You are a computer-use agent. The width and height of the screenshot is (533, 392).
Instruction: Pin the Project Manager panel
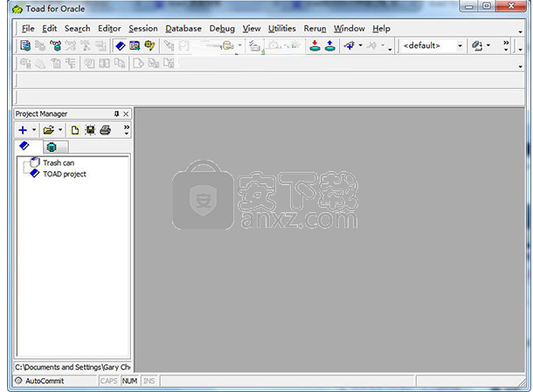click(x=116, y=113)
